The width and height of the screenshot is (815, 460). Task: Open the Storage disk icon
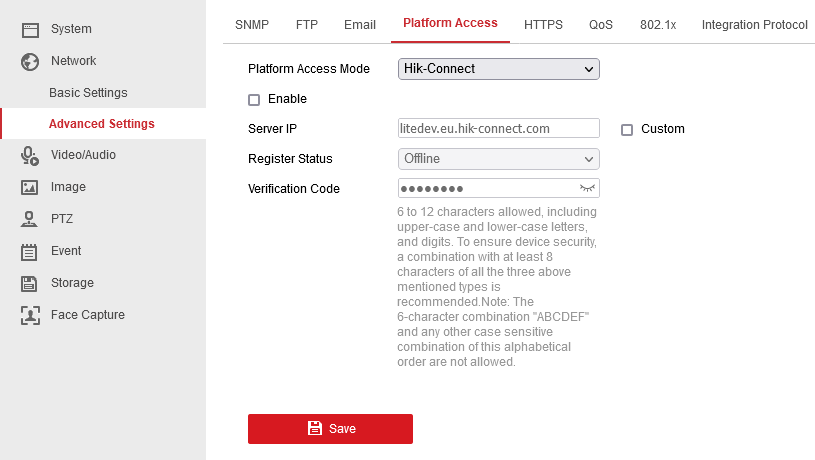coord(29,283)
